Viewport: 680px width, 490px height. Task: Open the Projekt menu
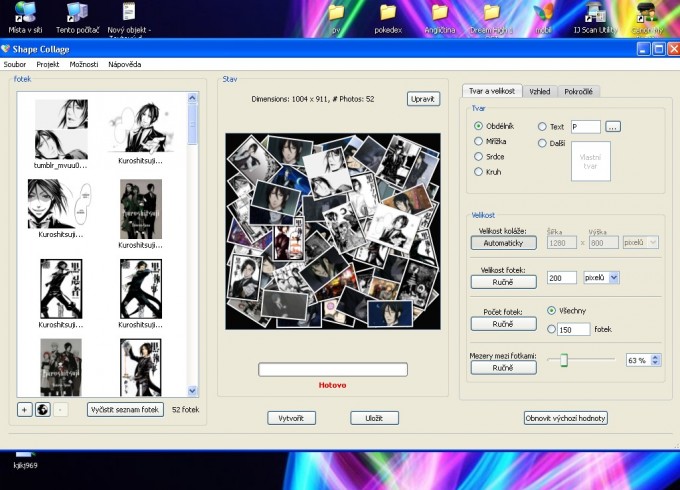click(48, 64)
